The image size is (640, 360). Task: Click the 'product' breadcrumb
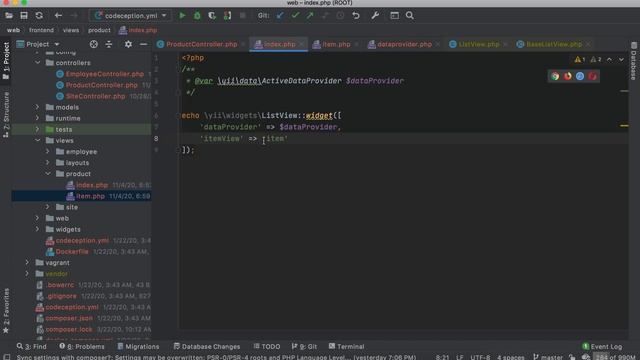tap(99, 30)
